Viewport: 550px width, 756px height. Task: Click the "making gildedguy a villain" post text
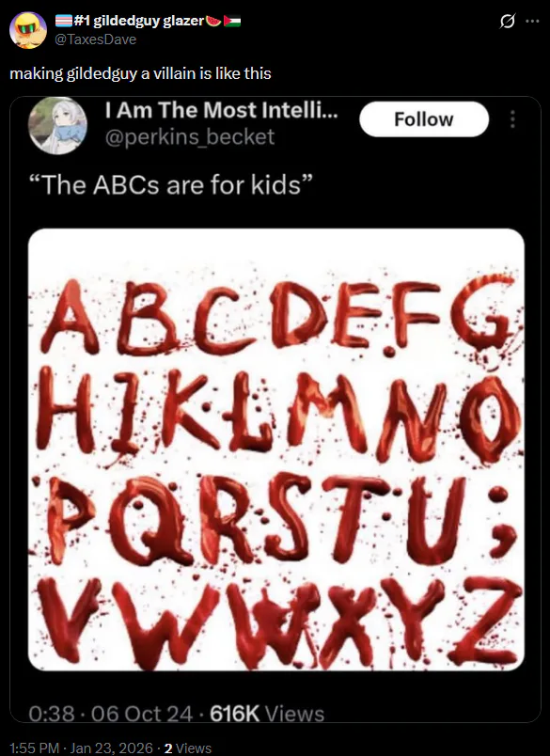[x=140, y=73]
